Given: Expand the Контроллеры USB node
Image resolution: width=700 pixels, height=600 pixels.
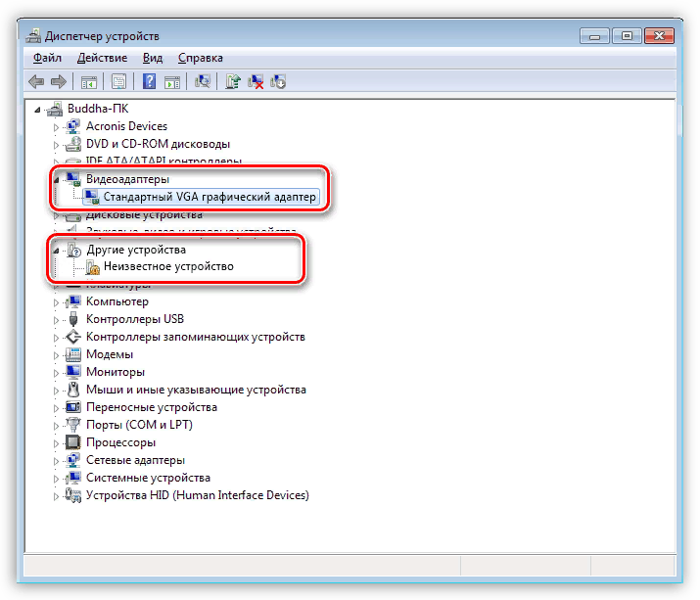Looking at the screenshot, I should tap(56, 320).
